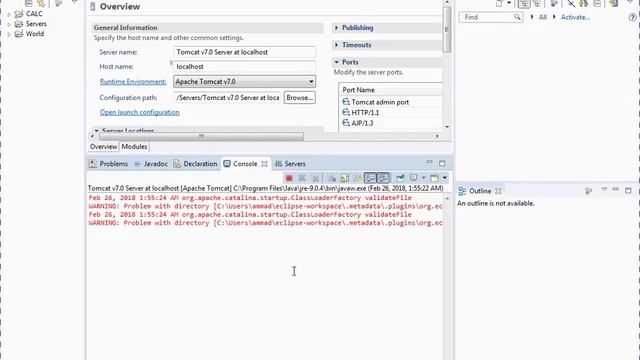Viewport: 640px width, 360px height.
Task: Click the Browse button
Action: point(300,98)
